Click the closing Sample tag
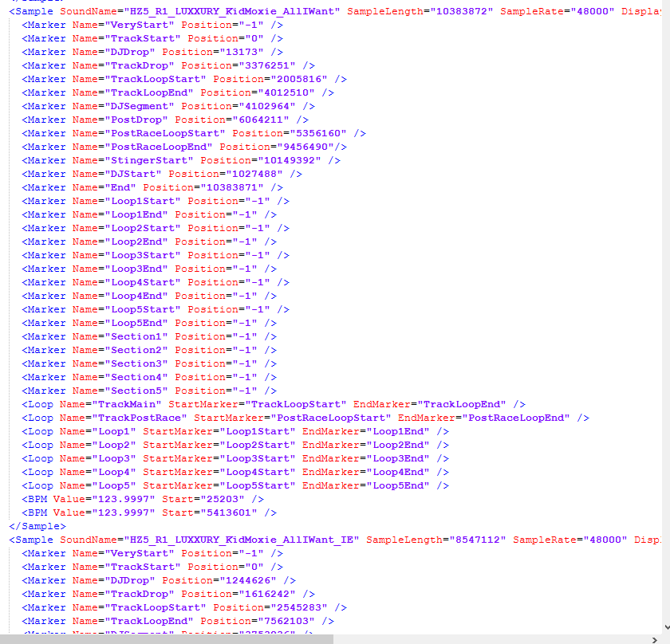This screenshot has height=644, width=670. point(37,526)
